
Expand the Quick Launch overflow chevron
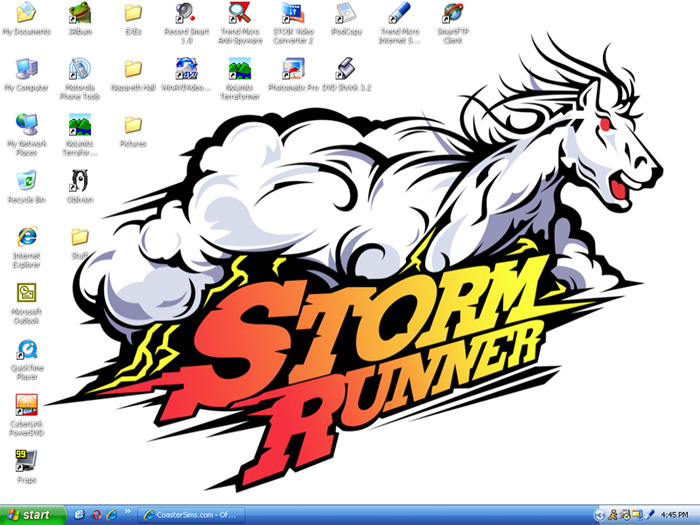(127, 511)
